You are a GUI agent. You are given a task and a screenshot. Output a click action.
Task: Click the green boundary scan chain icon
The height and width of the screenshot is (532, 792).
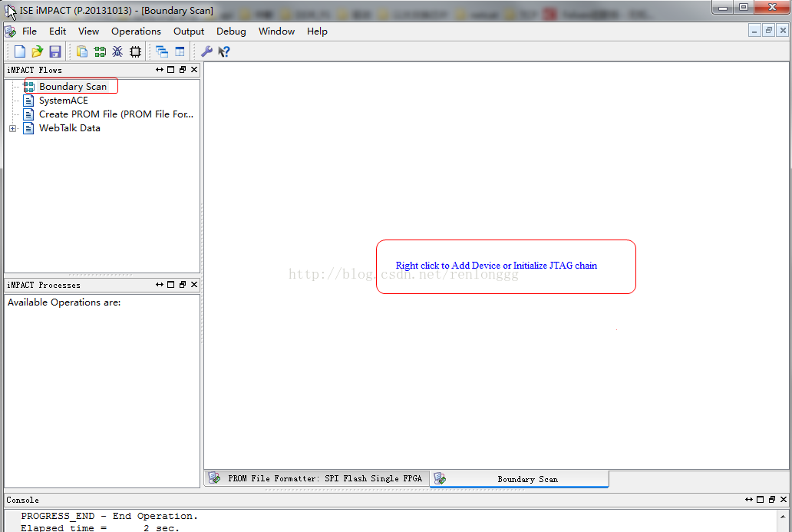pyautogui.click(x=100, y=51)
